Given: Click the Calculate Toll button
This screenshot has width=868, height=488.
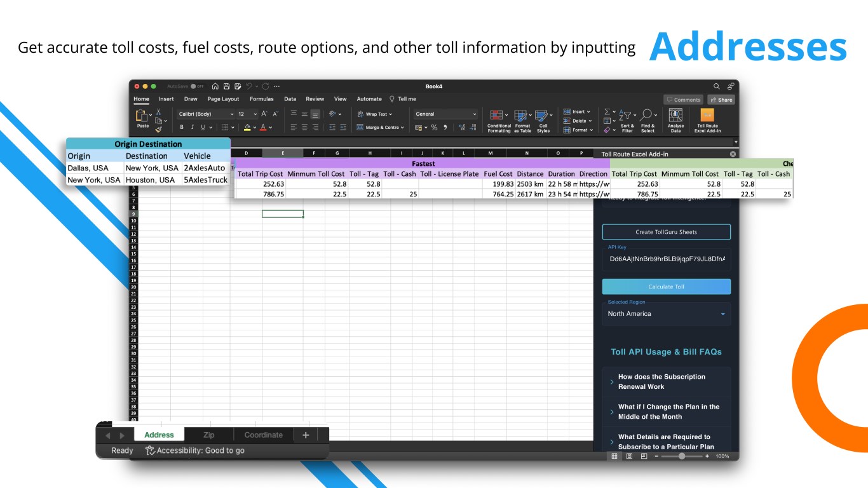Looking at the screenshot, I should [x=666, y=287].
